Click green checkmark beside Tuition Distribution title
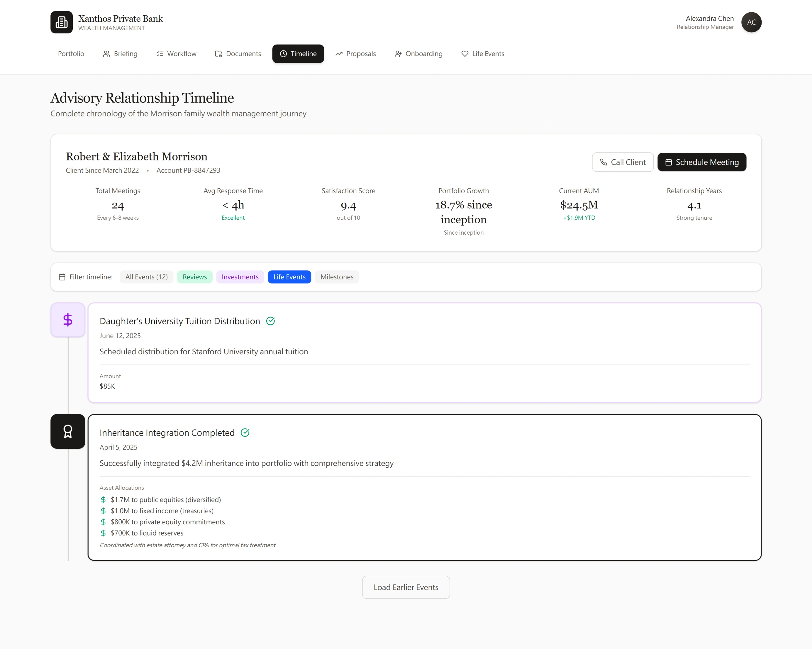 coord(270,321)
